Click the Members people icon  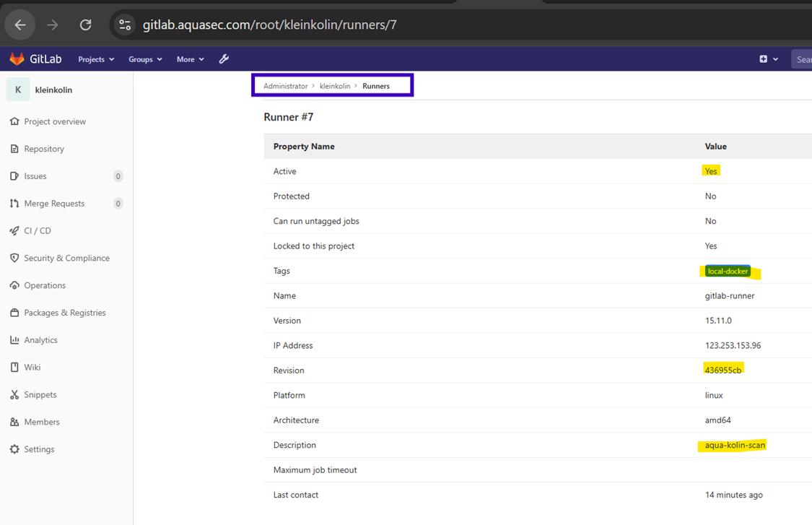point(14,422)
